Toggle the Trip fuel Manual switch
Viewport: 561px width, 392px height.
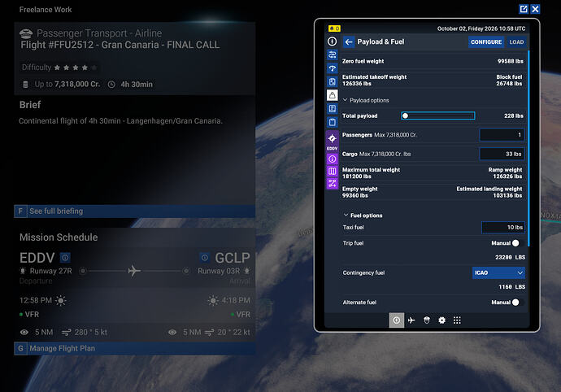pos(519,243)
